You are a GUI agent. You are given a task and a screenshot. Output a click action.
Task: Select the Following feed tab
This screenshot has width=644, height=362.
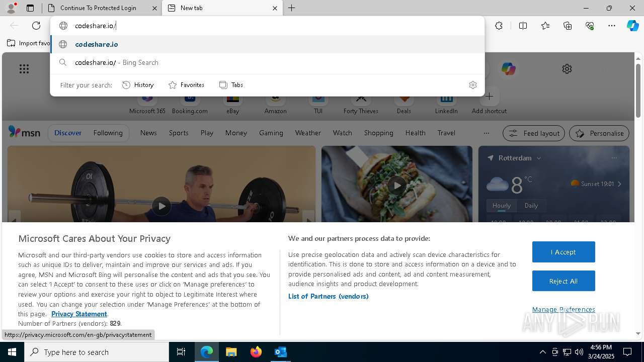click(x=108, y=133)
